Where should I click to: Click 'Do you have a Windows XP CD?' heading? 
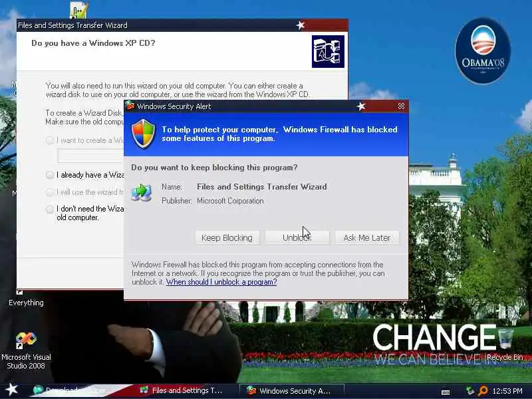93,43
